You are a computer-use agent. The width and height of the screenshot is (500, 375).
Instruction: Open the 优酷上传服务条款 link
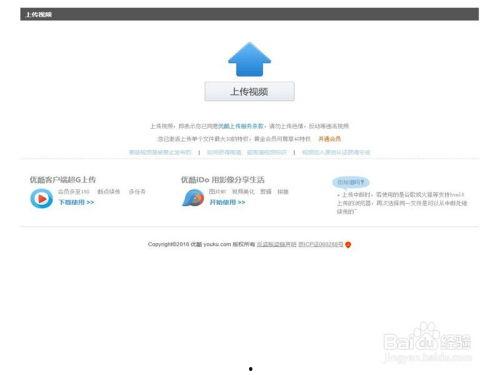240,126
